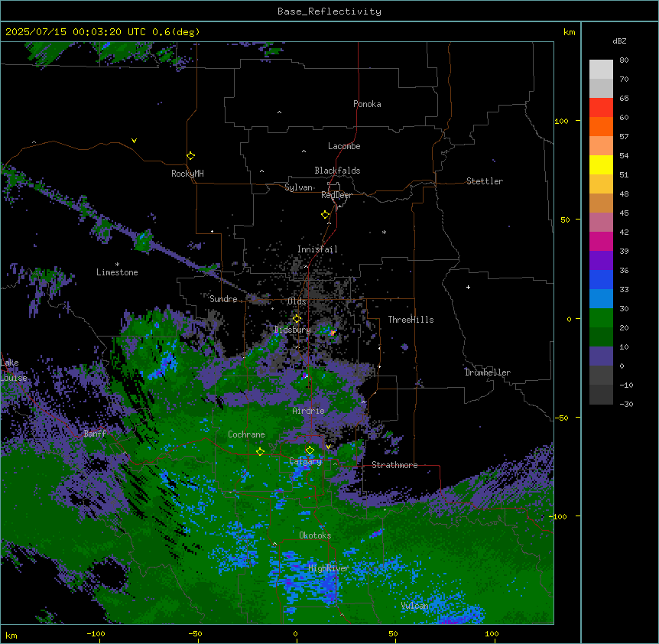The height and width of the screenshot is (644, 659).
Task: Click the royal blue 33-36 dBZ legend swatch
Action: click(601, 279)
